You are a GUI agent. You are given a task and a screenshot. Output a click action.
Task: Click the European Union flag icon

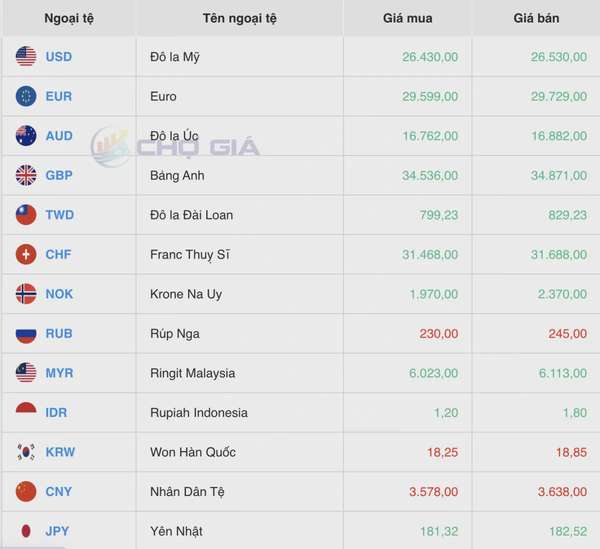coord(26,96)
